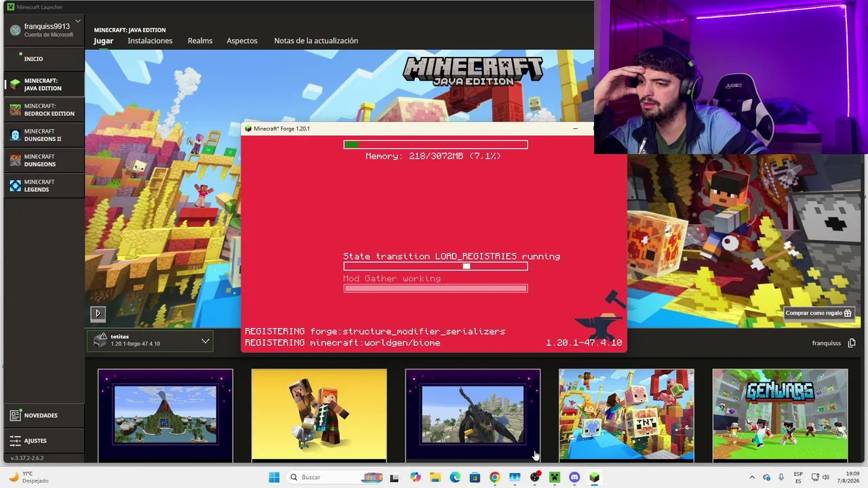Screen dimensions: 868x488
Task: Open Minecraft Dungeons II sidebar icon
Action: (16, 135)
